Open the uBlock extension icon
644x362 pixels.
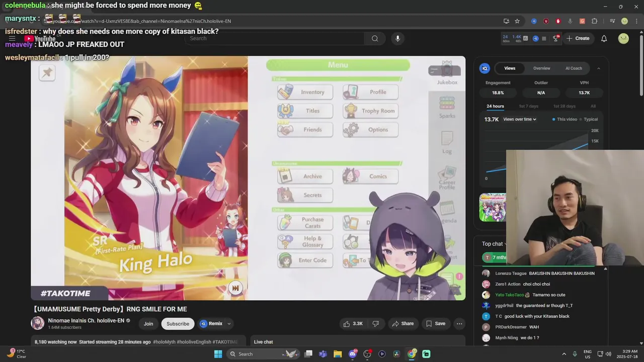click(546, 21)
